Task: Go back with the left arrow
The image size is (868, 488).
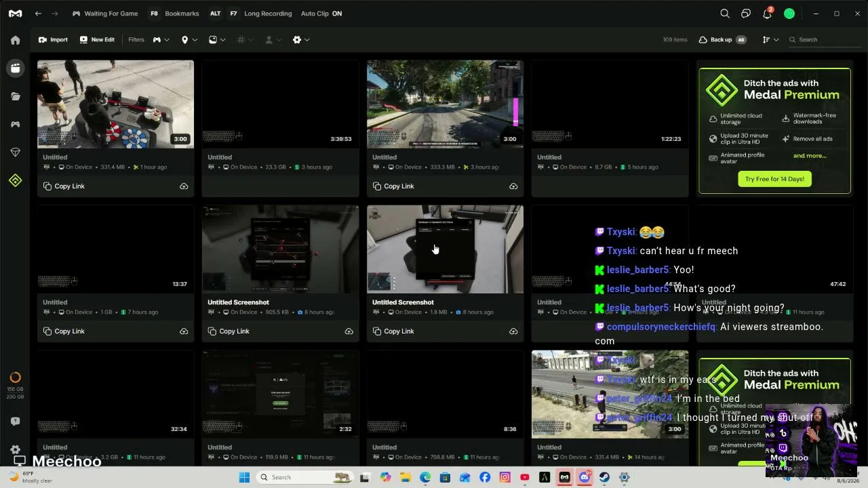Action: point(38,14)
